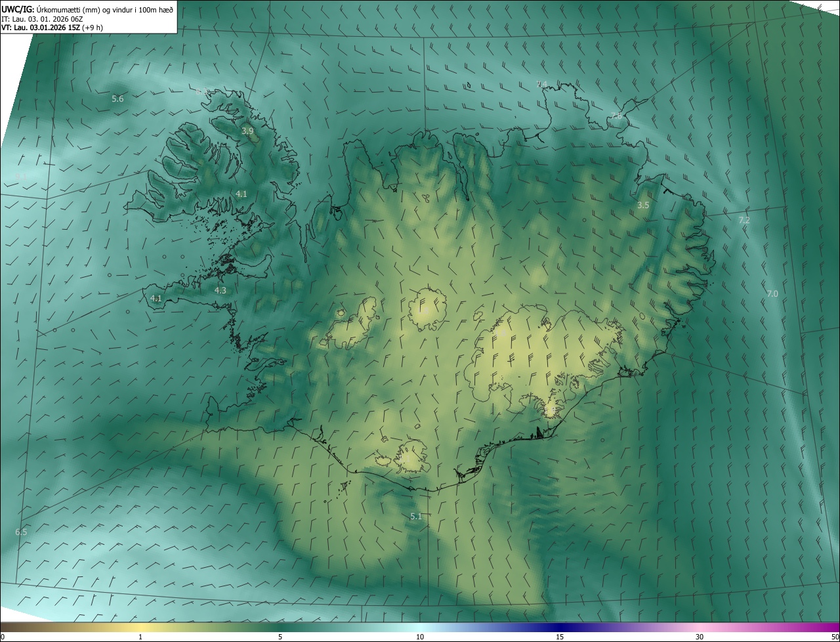Click the 4.1 value at Snæfellsnes tip
The width and height of the screenshot is (840, 642).
tap(156, 298)
